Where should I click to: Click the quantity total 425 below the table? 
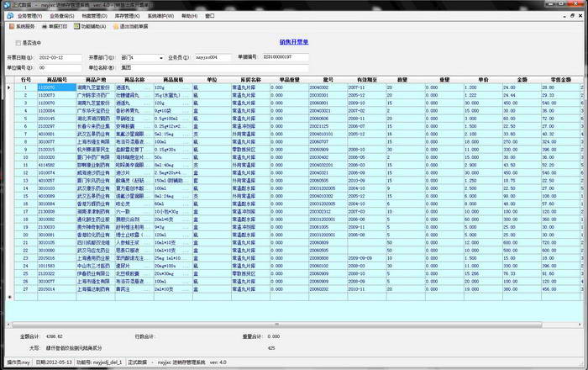[x=271, y=348]
